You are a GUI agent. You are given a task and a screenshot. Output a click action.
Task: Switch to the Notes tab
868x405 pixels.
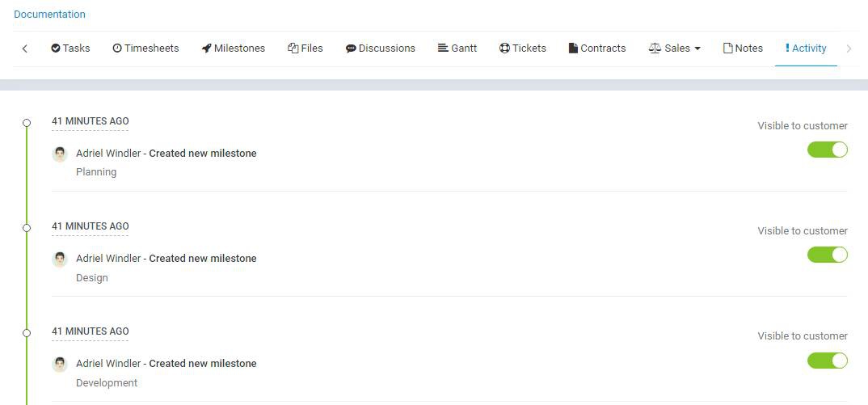(x=743, y=49)
